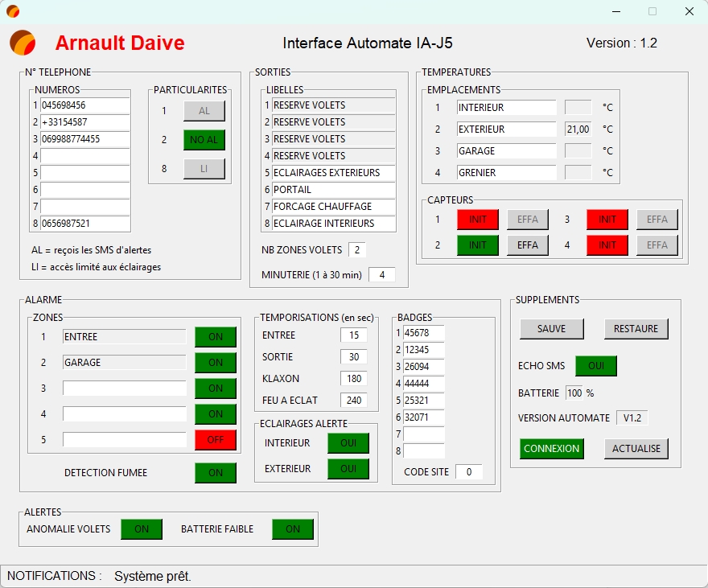
Task: Click temperature location 2 EXTERIEUR field
Action: (507, 129)
